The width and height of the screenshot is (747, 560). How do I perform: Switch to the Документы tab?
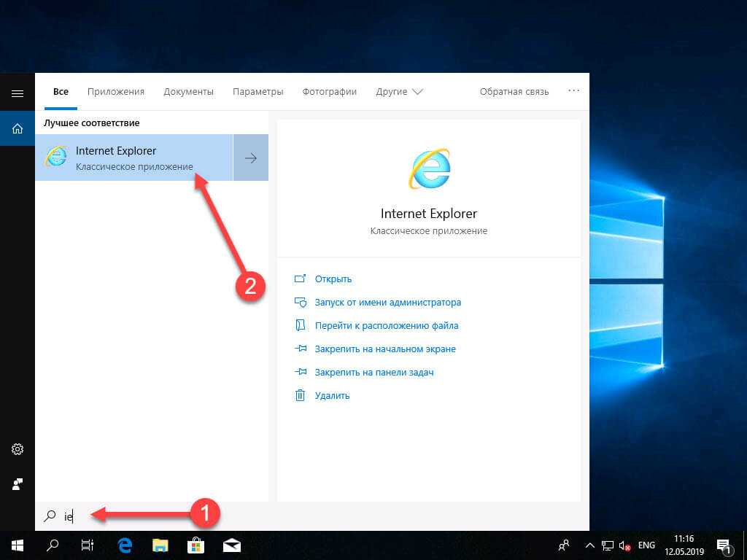(x=188, y=92)
